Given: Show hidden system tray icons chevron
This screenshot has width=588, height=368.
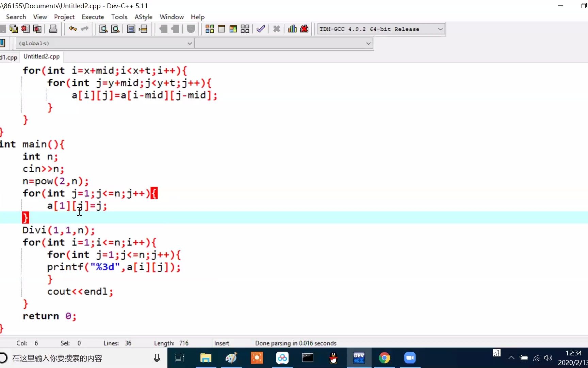Looking at the screenshot, I should click(x=511, y=358).
